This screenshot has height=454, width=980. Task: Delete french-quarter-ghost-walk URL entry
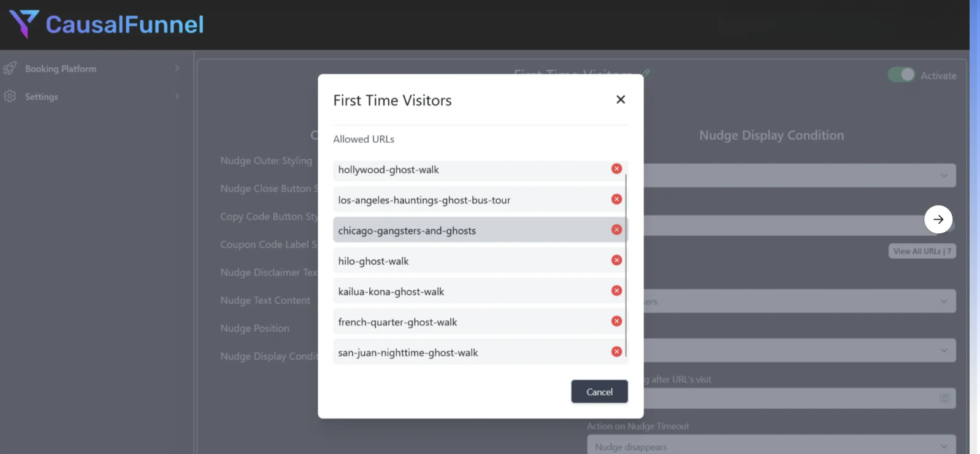pyautogui.click(x=616, y=321)
